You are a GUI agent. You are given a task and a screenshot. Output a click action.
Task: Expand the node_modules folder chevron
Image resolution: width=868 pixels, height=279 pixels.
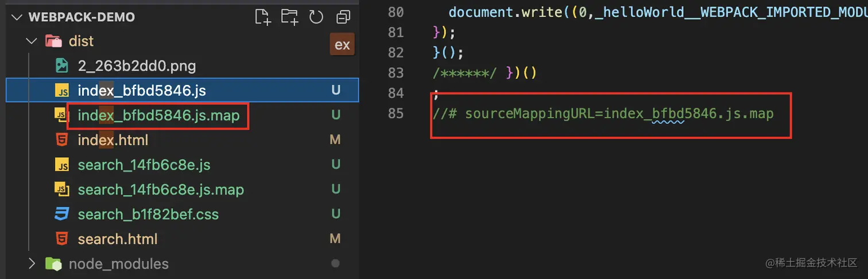click(x=32, y=263)
